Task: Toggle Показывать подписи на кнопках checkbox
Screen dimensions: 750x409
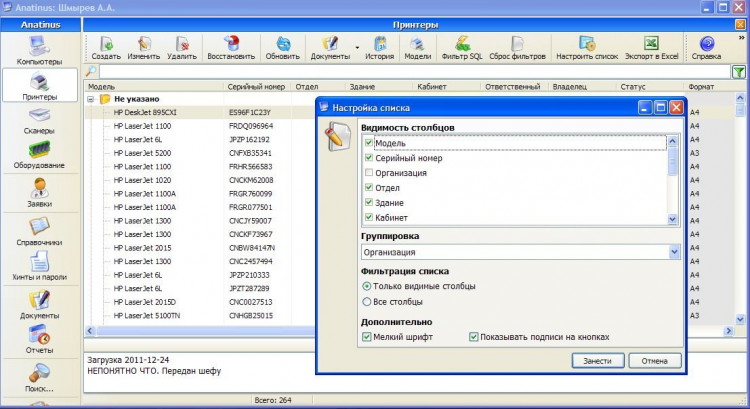Action: click(x=474, y=337)
